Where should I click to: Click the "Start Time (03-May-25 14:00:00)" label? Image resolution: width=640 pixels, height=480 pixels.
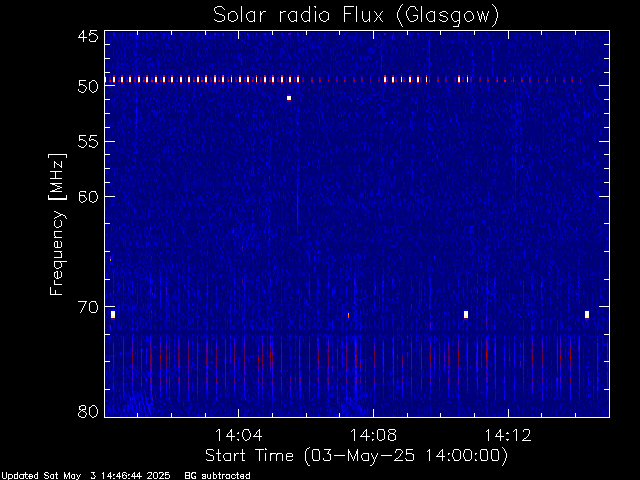(356, 455)
